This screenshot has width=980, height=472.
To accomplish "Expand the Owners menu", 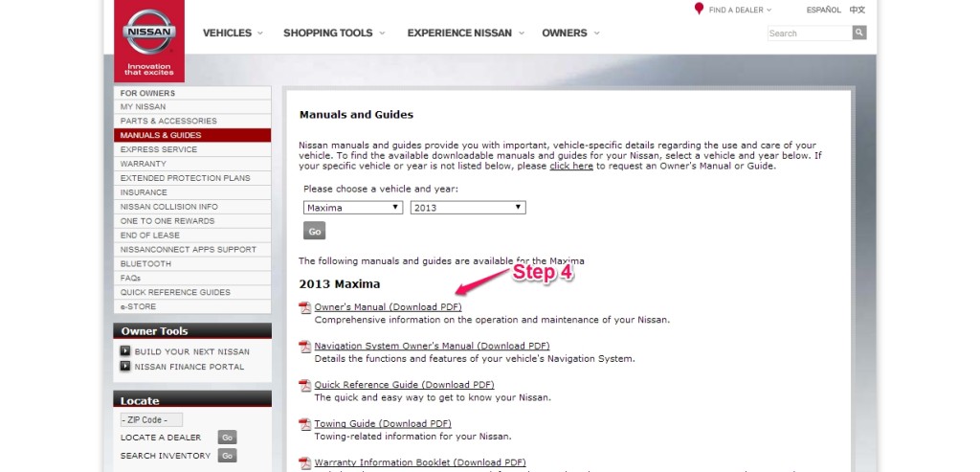I will 570,34.
